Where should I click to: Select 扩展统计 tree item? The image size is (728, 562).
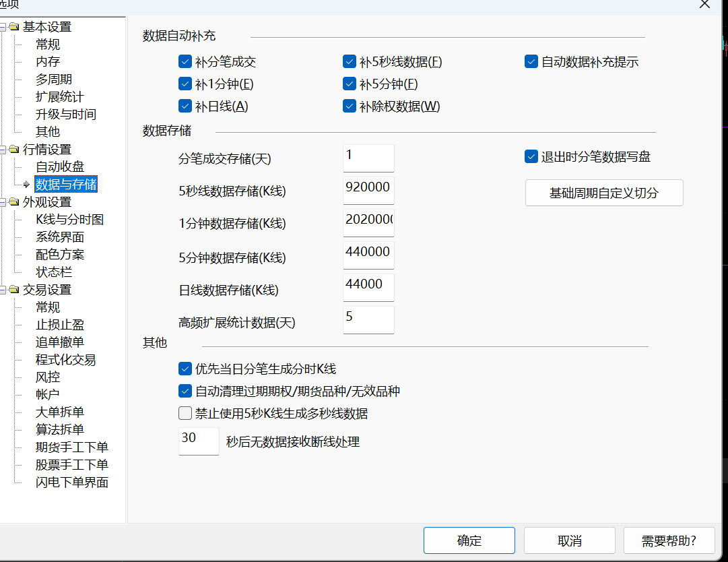[60, 97]
